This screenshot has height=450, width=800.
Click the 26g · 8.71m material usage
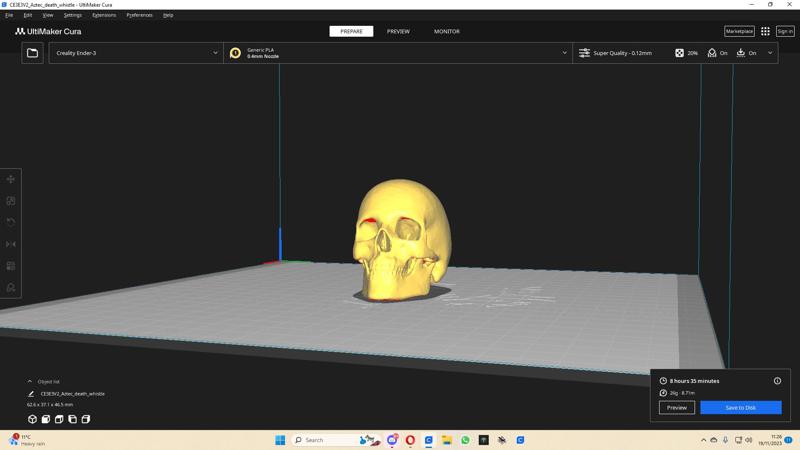pos(682,393)
